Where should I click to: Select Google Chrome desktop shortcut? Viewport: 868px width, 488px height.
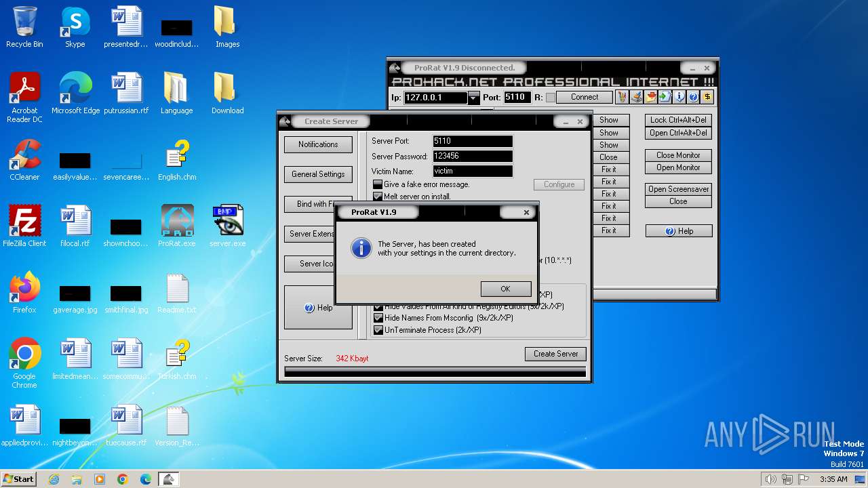tap(24, 363)
